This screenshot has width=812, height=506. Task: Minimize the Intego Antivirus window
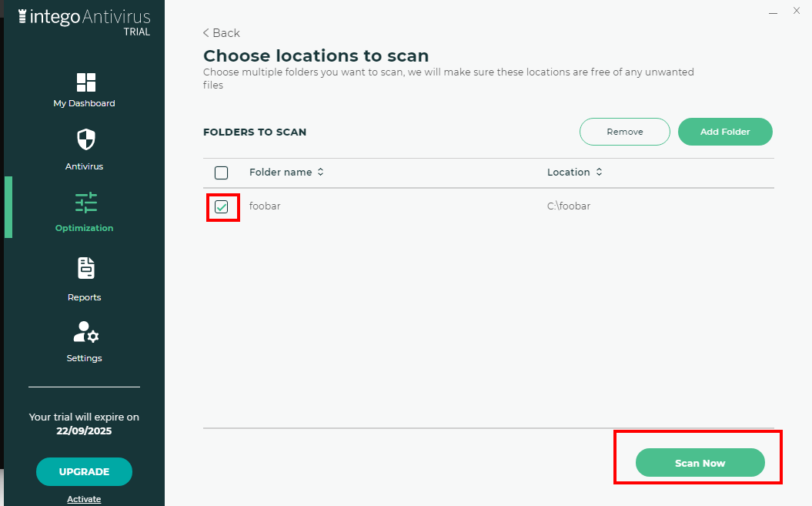(773, 11)
